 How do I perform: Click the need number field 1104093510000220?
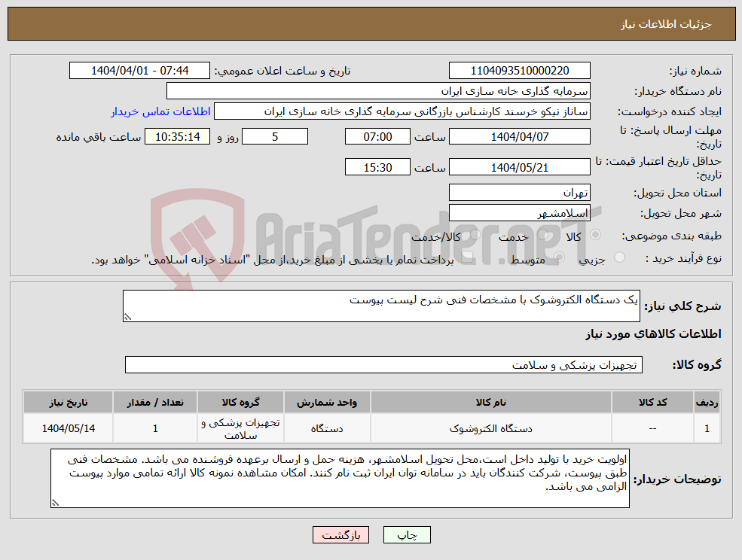pyautogui.click(x=520, y=71)
